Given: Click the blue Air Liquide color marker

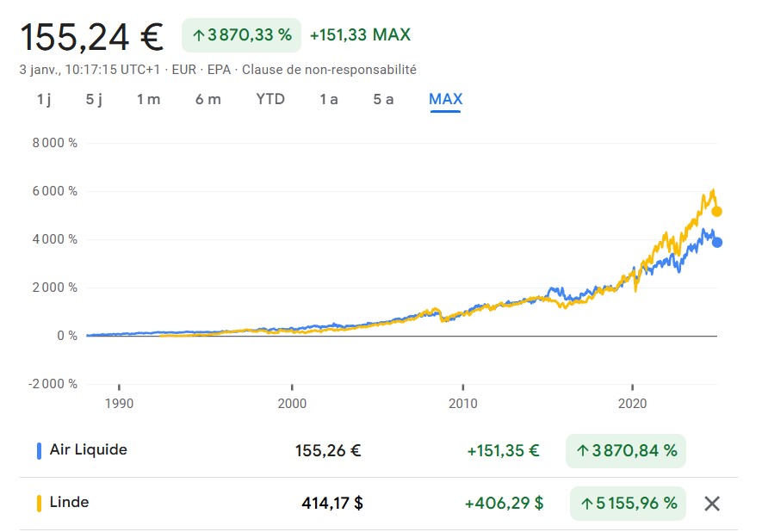Looking at the screenshot, I should 40,450.
